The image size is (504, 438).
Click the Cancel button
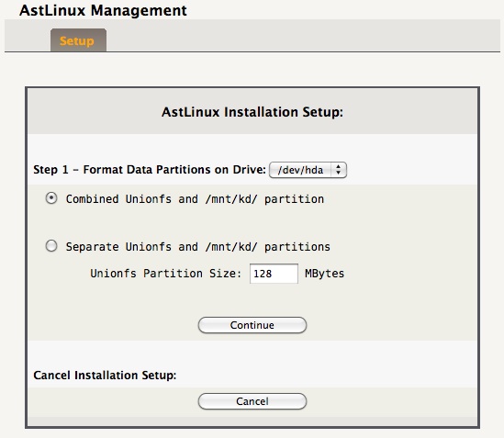[x=252, y=401]
